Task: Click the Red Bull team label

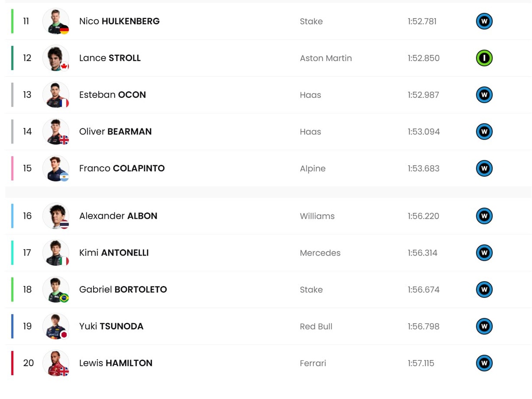Action: [316, 326]
